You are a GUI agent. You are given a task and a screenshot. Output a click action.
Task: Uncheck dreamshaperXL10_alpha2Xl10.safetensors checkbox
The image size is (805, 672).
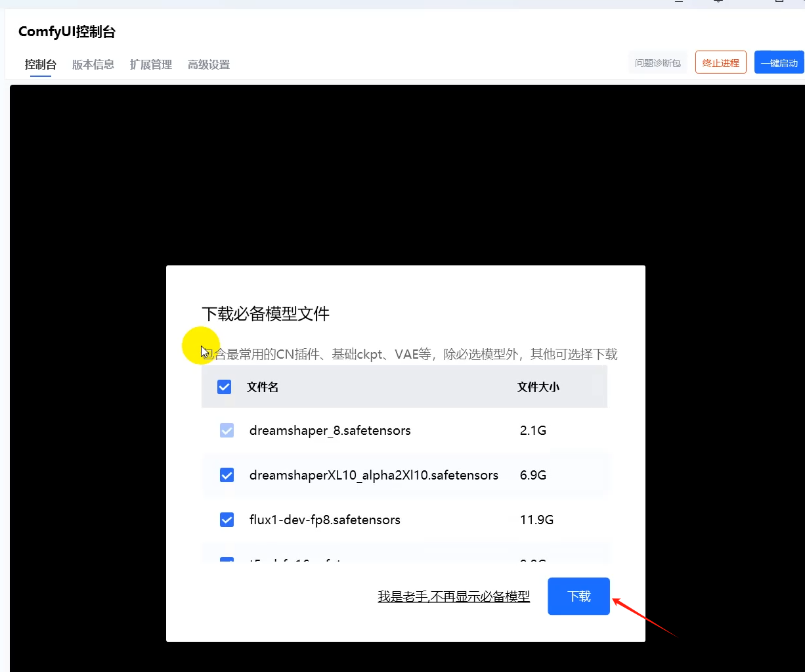(227, 475)
